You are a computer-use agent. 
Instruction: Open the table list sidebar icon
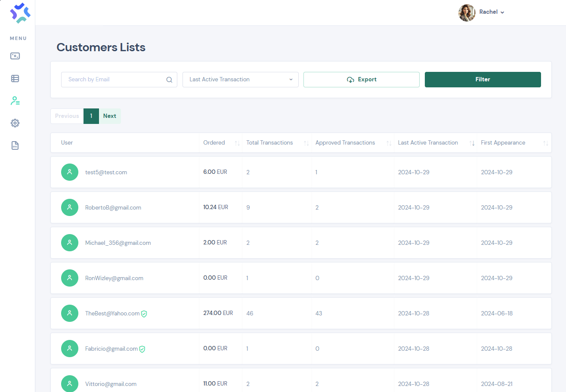click(15, 78)
